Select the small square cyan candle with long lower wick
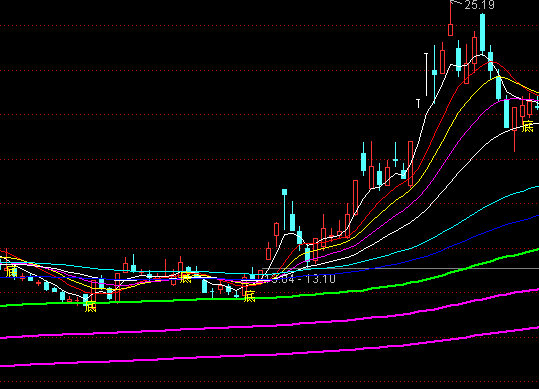Image resolution: width=539 pixels, height=389 pixels. pyautogui.click(x=285, y=209)
